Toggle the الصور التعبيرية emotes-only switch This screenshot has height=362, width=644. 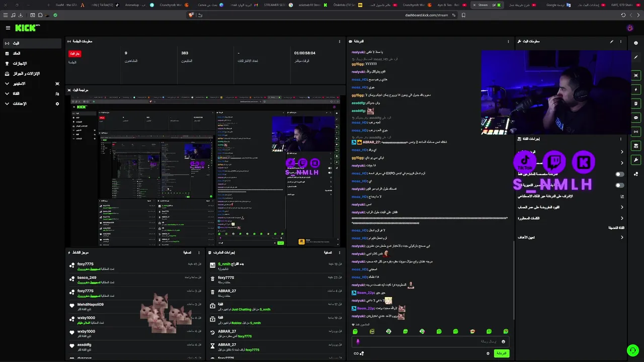coord(620,185)
